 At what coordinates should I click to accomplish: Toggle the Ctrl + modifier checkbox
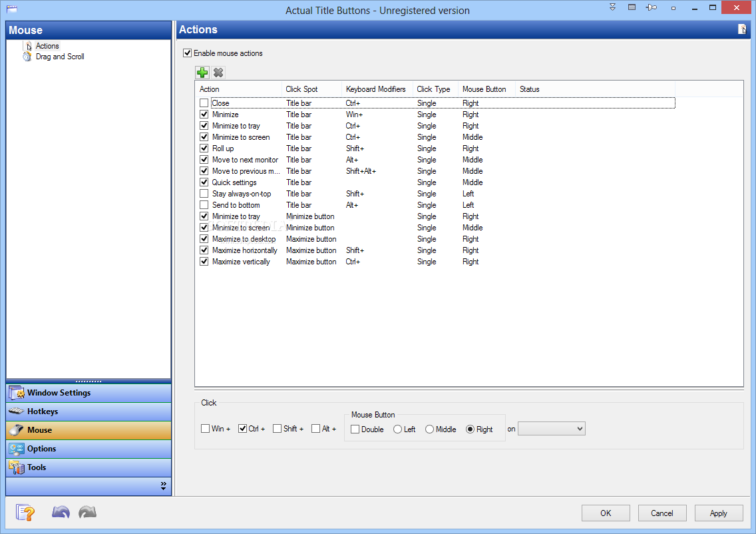pos(242,428)
